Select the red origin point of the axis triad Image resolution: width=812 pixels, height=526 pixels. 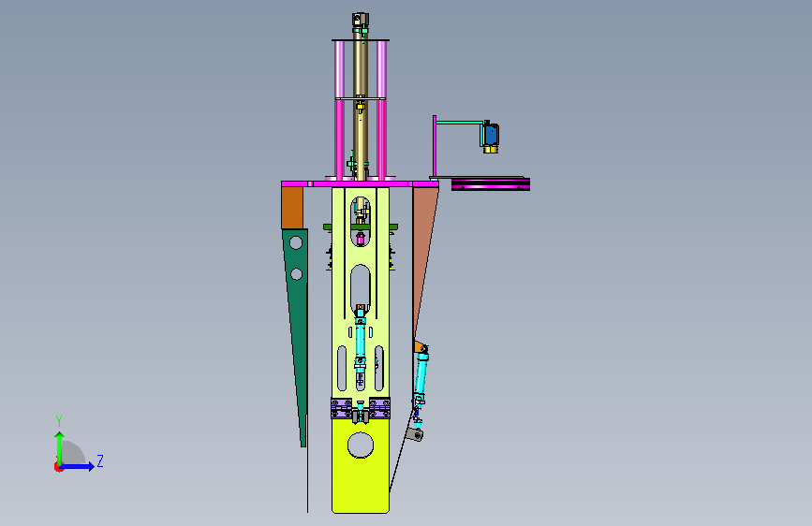pyautogui.click(x=58, y=467)
